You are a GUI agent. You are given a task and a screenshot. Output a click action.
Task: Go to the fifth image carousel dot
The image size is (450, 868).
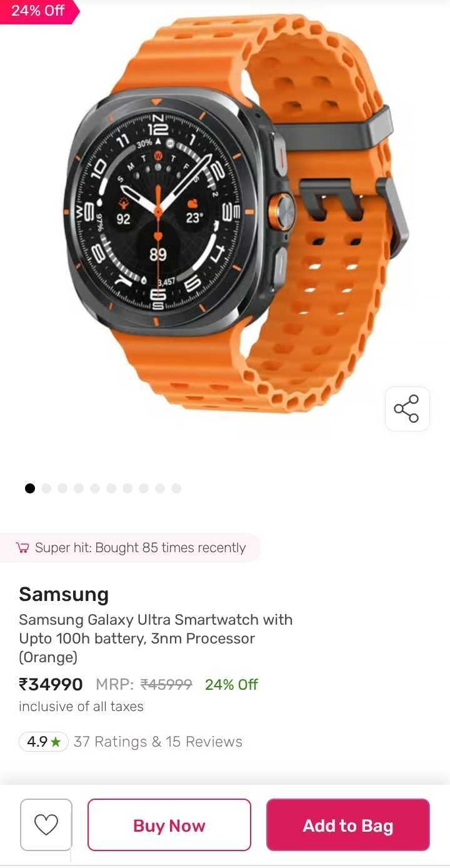pos(95,488)
